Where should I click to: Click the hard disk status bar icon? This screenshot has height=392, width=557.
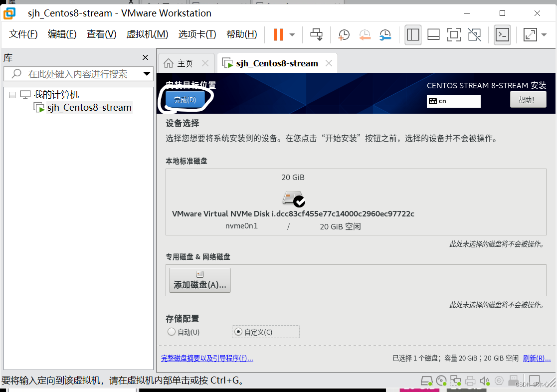point(426,381)
